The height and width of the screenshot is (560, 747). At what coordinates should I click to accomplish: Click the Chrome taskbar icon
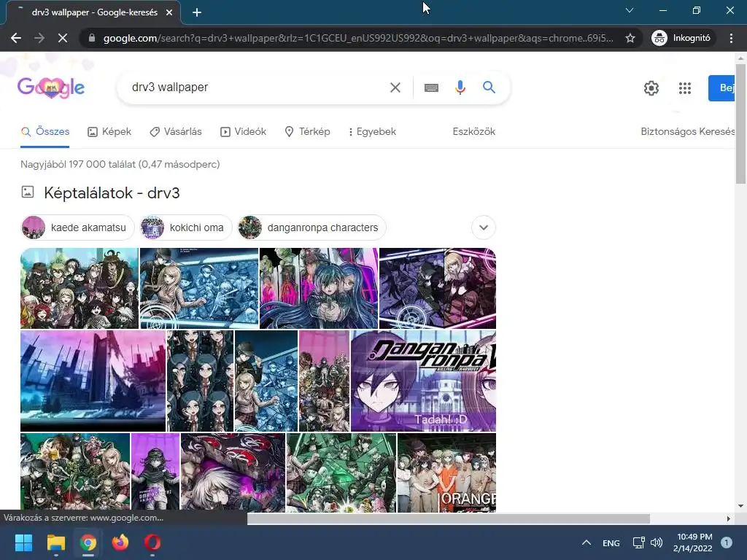click(88, 542)
